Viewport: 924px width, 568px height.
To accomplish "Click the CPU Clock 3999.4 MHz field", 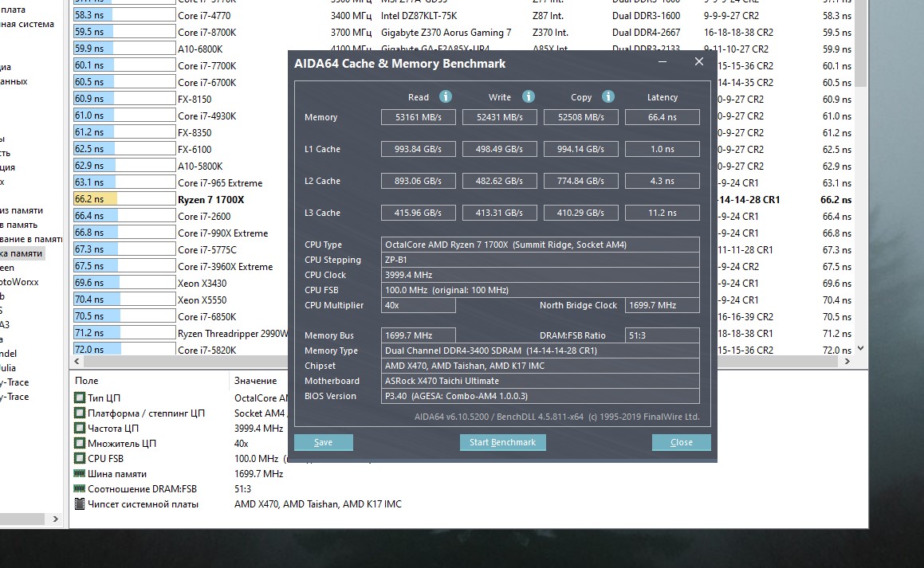I will (541, 275).
